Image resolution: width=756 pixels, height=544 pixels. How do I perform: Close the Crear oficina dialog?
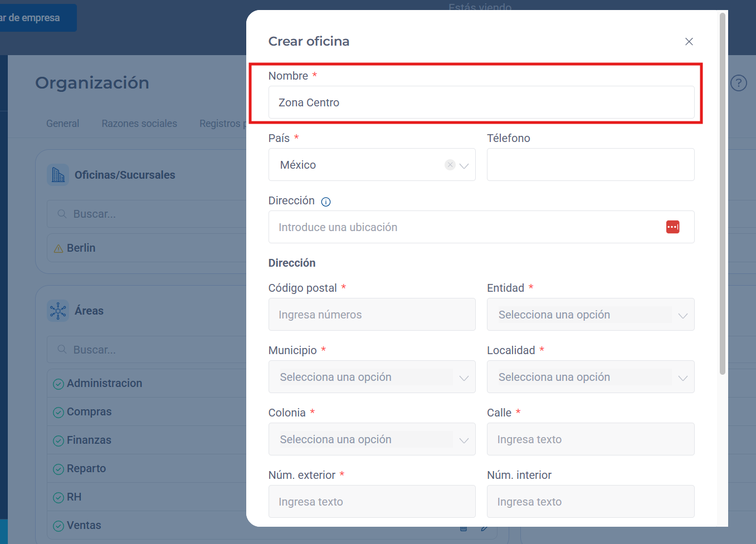[x=689, y=42]
